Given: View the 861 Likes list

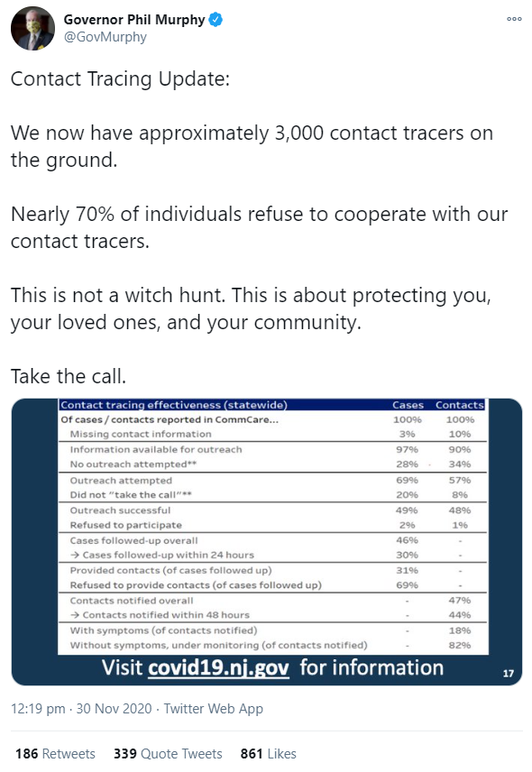Looking at the screenshot, I should pos(268,754).
